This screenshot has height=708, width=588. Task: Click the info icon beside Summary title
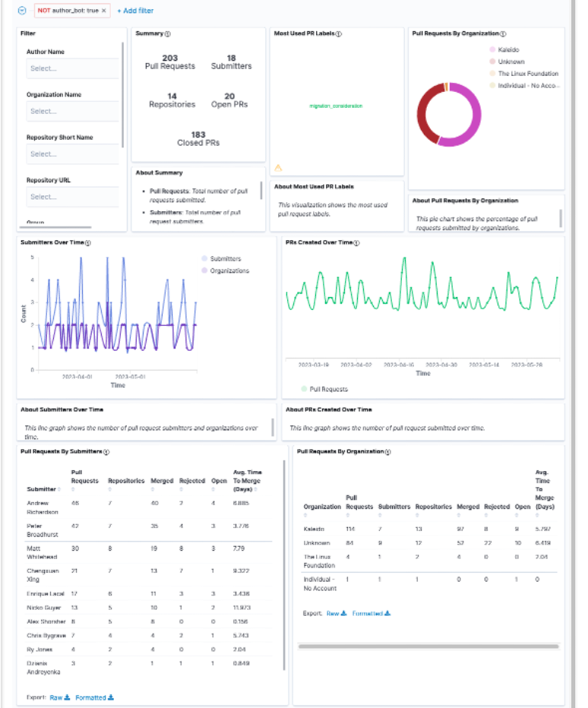click(168, 34)
